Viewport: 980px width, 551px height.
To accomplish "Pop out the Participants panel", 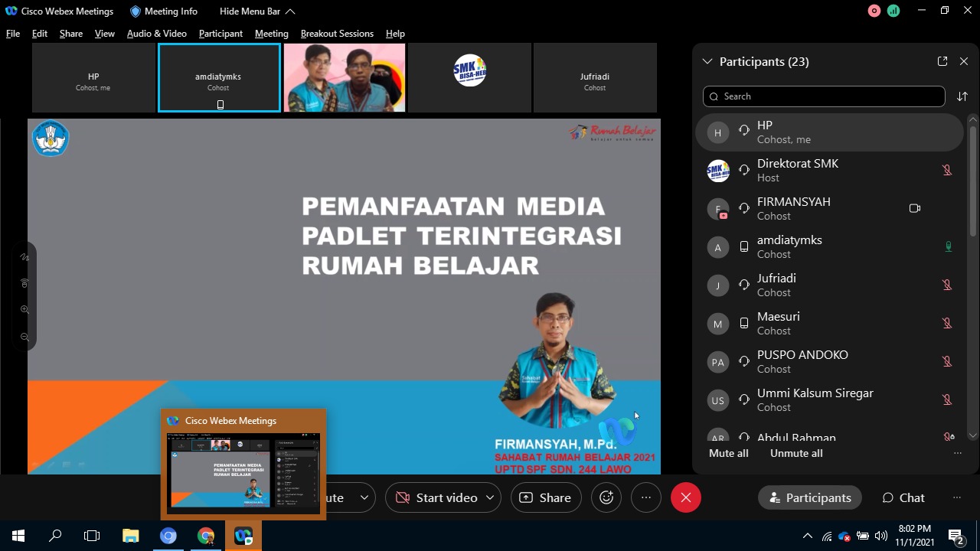I will click(942, 61).
